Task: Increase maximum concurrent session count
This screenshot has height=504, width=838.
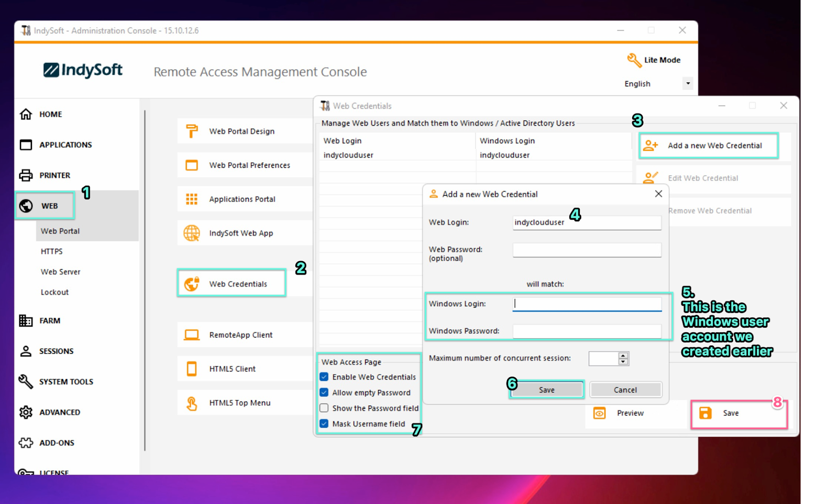Action: click(623, 355)
